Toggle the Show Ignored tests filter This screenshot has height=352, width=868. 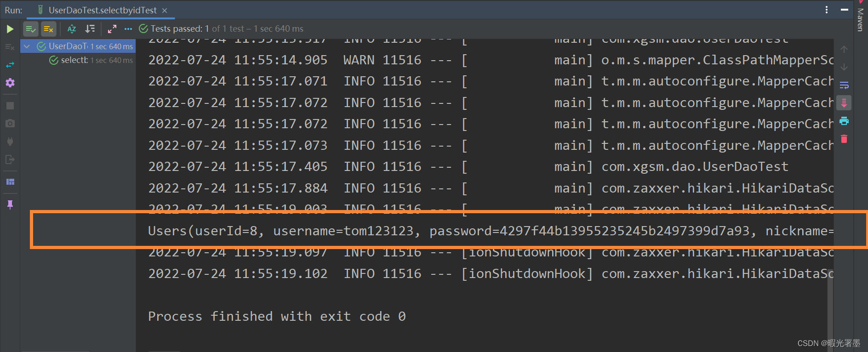(48, 29)
